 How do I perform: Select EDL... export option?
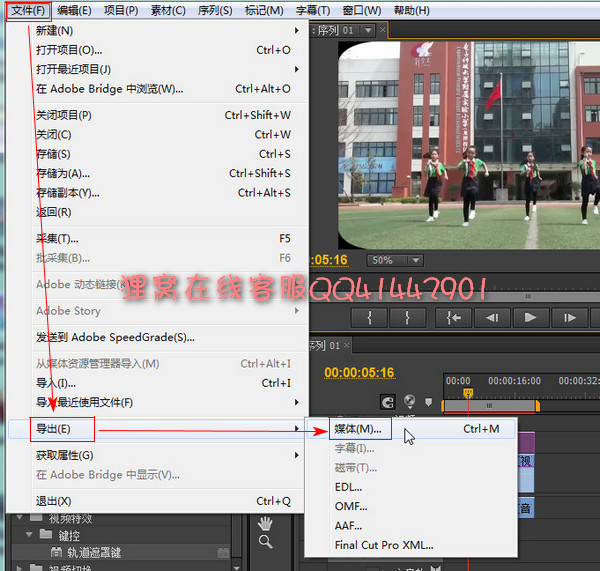411,487
